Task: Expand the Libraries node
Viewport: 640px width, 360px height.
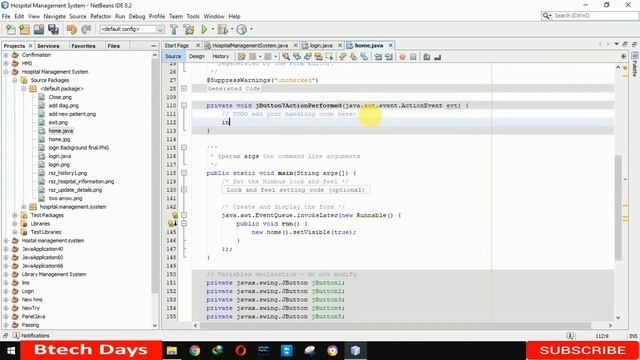Action: (15, 224)
